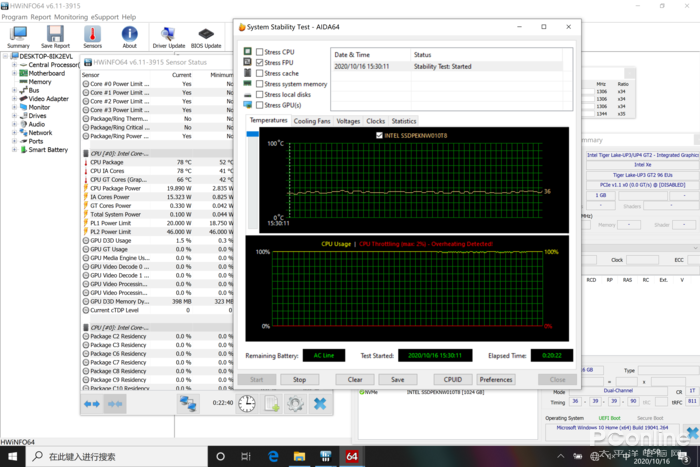Viewport: 700px width, 467px height.
Task: Click the Save button in stability test
Action: 398,379
